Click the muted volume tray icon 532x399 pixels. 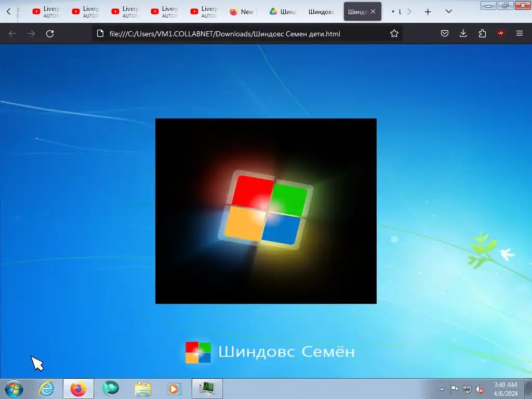[x=480, y=389]
